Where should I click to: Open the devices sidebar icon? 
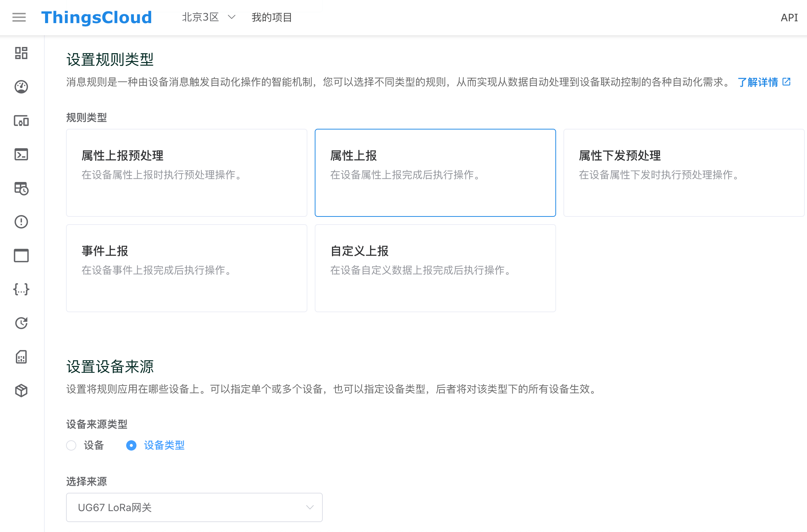point(21,121)
